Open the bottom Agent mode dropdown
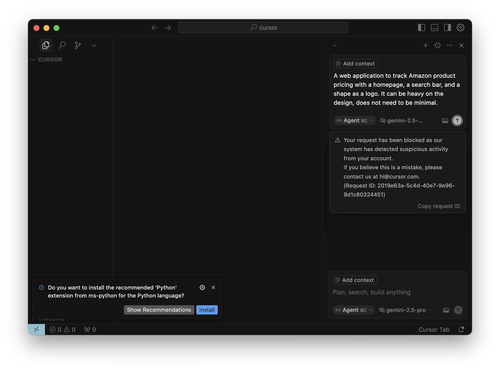The image size is (500, 372). coord(353,310)
